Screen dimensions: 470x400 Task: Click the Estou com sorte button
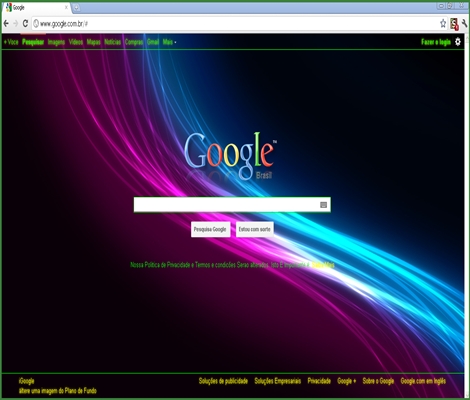[x=255, y=229]
